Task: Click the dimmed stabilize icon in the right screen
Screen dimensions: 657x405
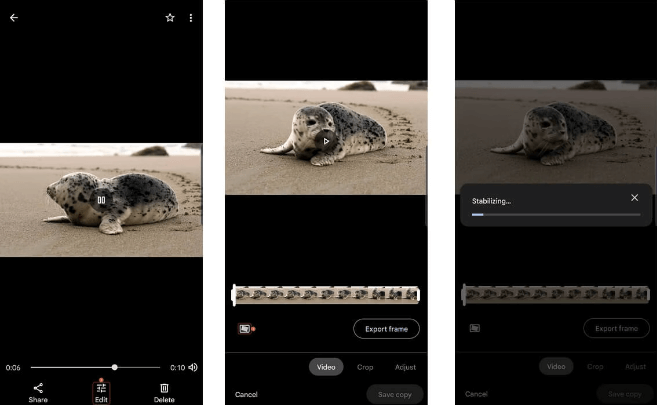Action: (475, 328)
